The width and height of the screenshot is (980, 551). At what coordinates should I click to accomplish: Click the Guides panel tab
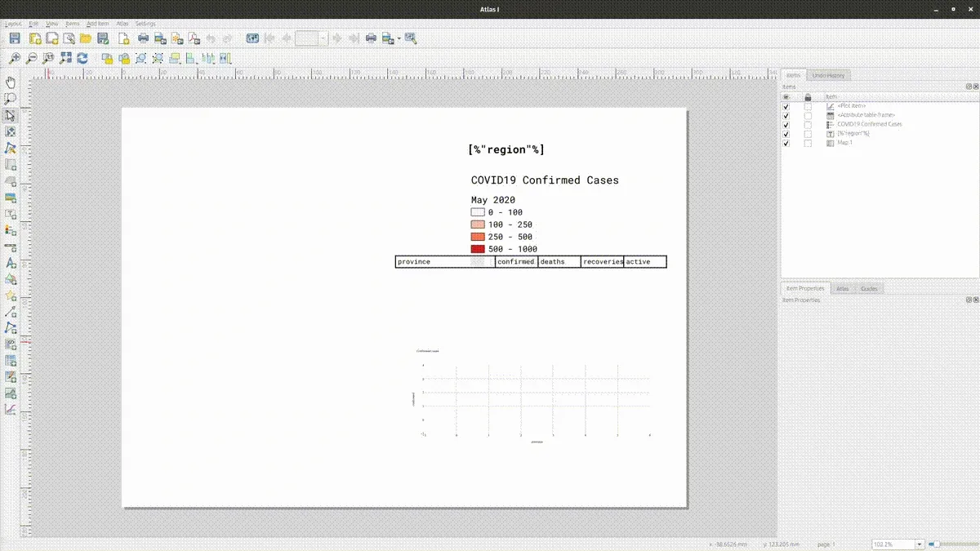point(870,288)
